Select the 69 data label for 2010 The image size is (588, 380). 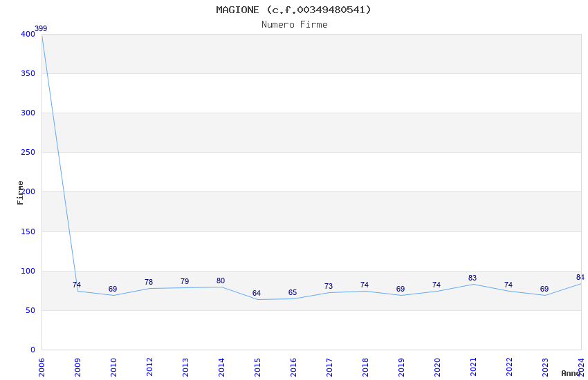click(113, 289)
